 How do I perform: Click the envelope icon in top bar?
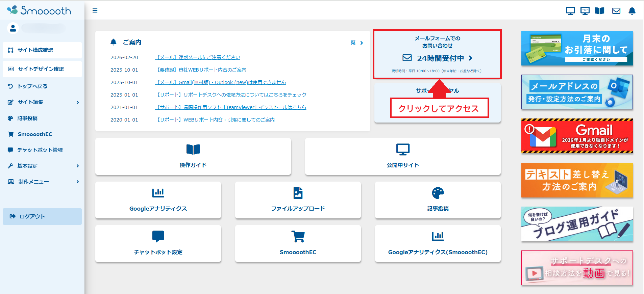616,11
